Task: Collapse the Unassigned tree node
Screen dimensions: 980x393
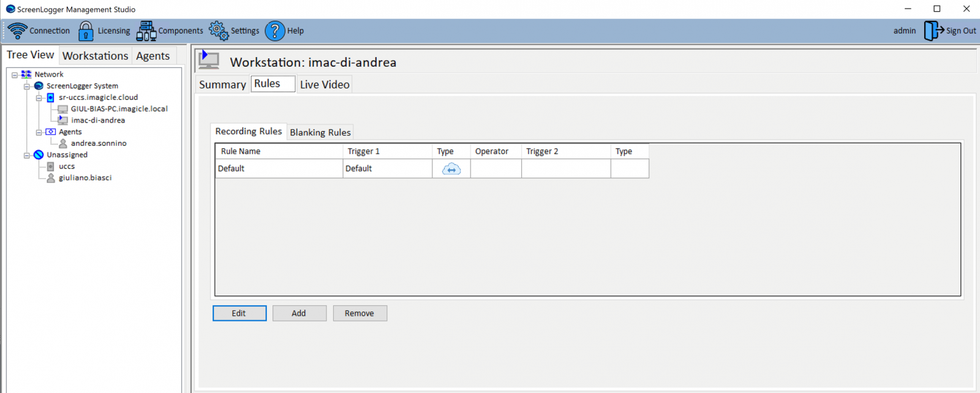Action: [27, 156]
